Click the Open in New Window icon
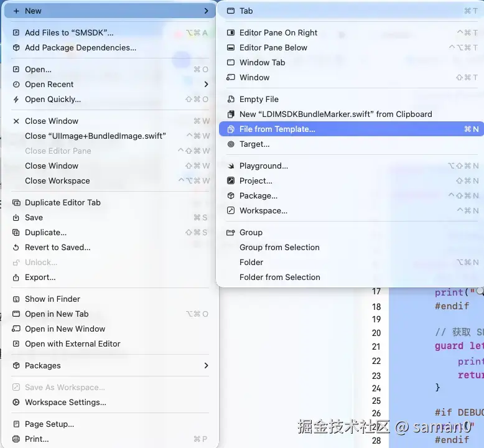The height and width of the screenshot is (448, 484). [16, 329]
